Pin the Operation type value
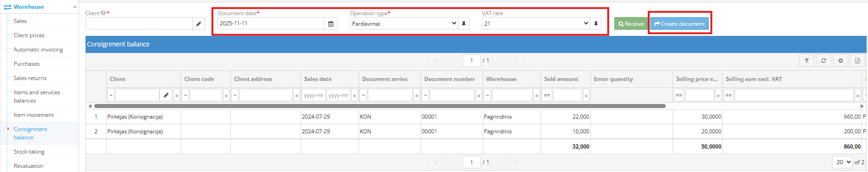This screenshot has height=172, width=868. [463, 23]
